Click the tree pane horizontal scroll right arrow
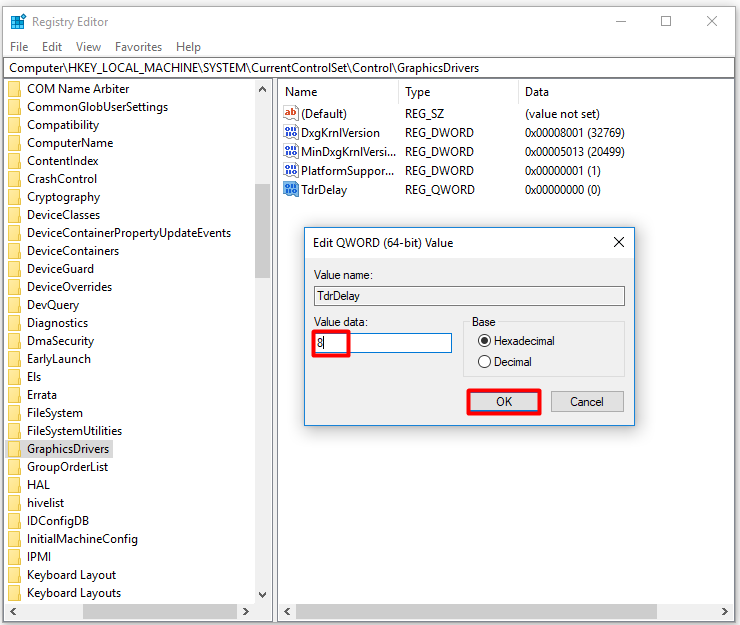Image resolution: width=740 pixels, height=625 pixels. [245, 611]
